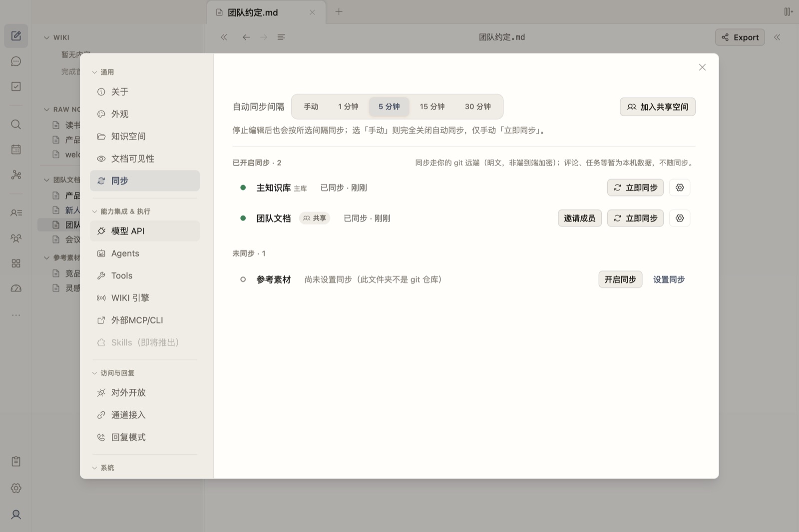Set auto sync interval to 1 分钟
799x532 pixels.
point(348,107)
